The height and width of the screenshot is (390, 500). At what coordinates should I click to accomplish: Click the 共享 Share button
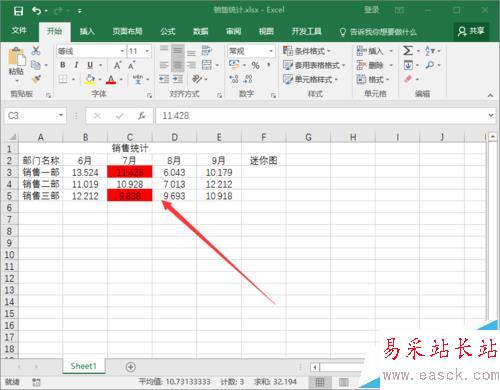(471, 31)
